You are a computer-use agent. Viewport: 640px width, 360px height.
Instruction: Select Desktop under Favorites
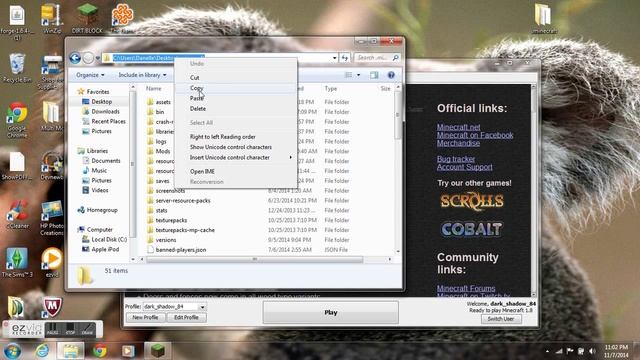[101, 102]
